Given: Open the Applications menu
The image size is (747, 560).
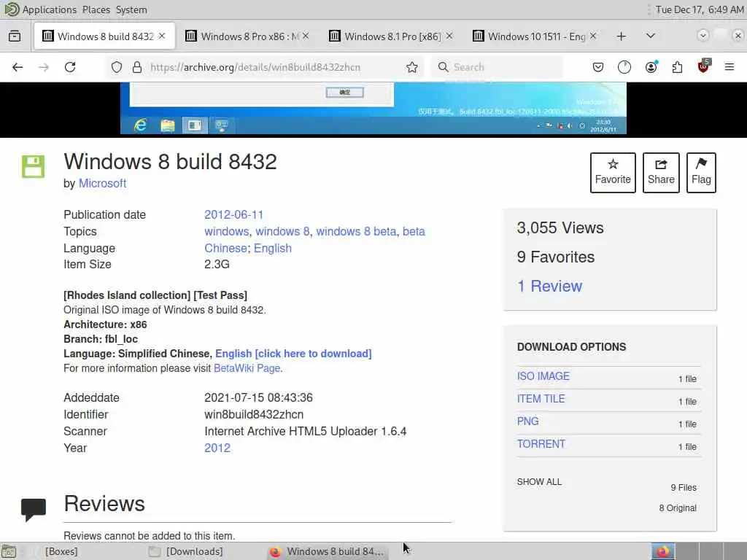Looking at the screenshot, I should tap(49, 9).
